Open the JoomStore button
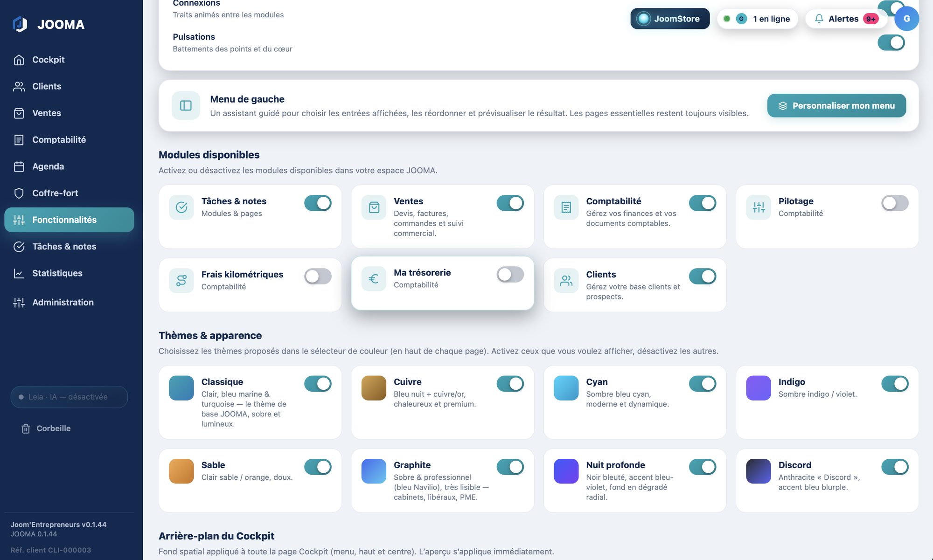The height and width of the screenshot is (560, 933). pyautogui.click(x=670, y=19)
